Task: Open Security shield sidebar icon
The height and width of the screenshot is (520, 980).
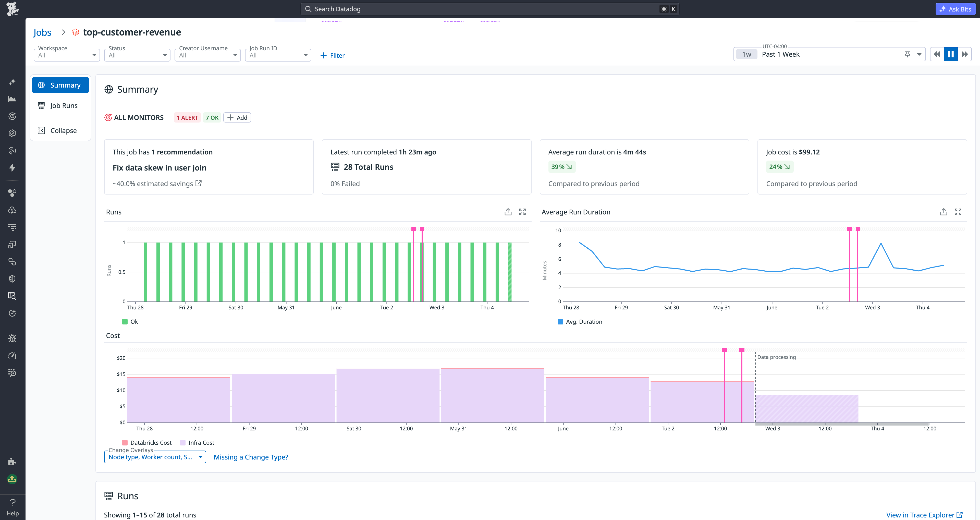Action: click(12, 279)
